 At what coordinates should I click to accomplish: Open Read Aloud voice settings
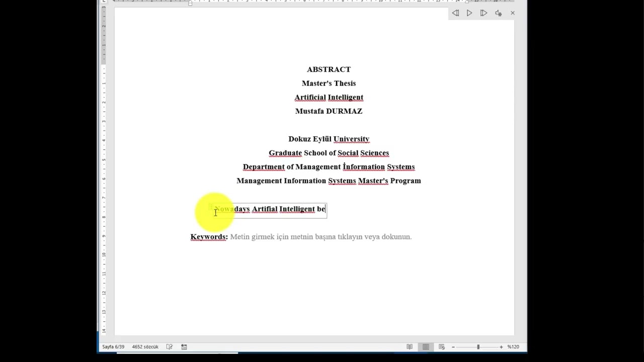pos(498,13)
